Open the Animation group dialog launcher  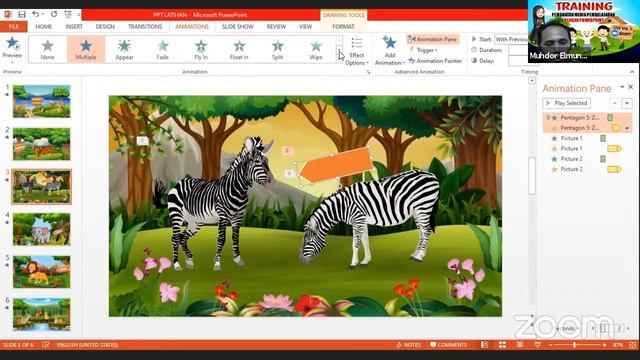(x=368, y=72)
